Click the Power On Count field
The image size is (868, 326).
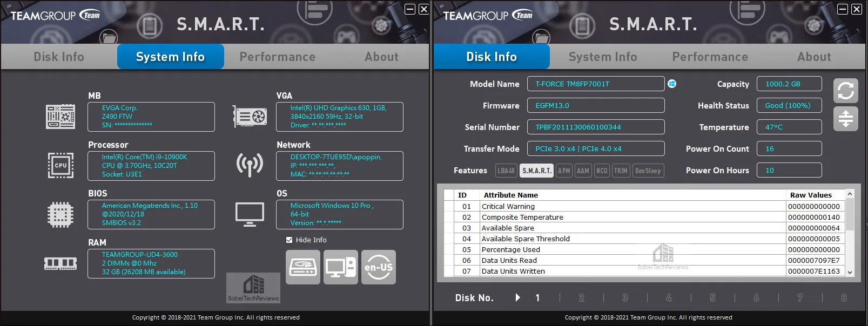click(789, 148)
